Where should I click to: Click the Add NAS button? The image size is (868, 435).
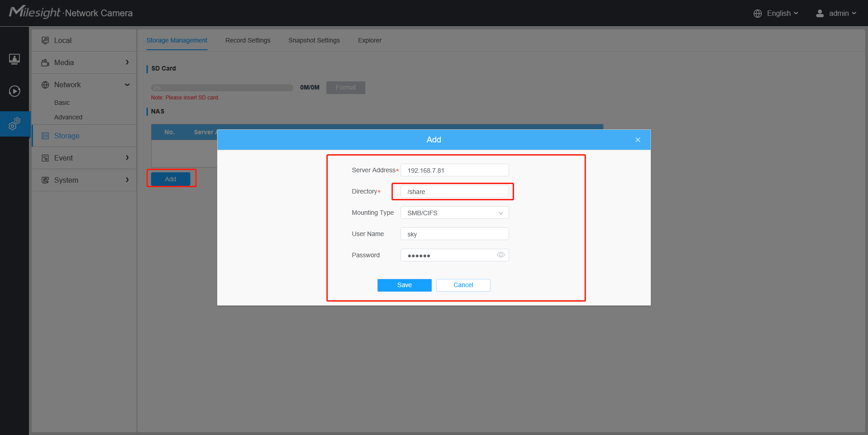click(170, 179)
